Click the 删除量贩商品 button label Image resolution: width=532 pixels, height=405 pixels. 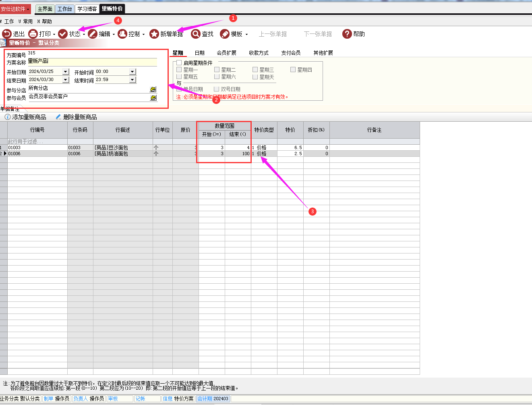80,117
